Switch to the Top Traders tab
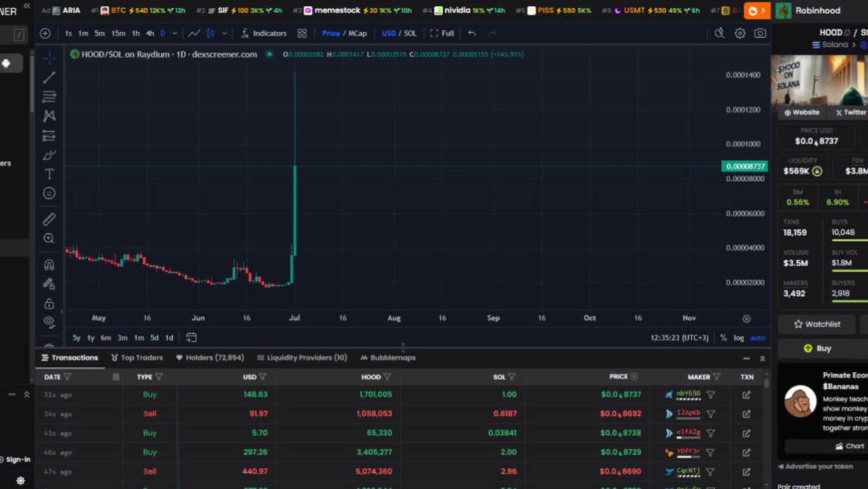 (x=137, y=357)
